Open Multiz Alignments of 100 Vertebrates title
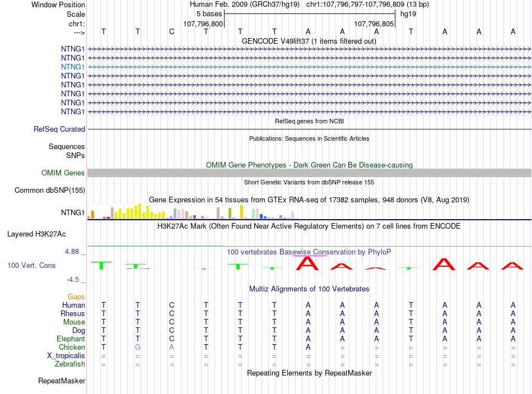This screenshot has height=394, width=532. [309, 289]
